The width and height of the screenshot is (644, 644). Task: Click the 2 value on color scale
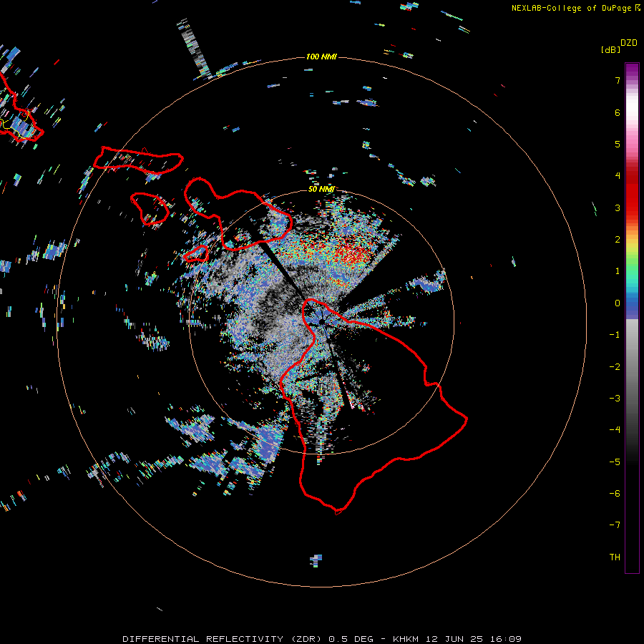618,240
